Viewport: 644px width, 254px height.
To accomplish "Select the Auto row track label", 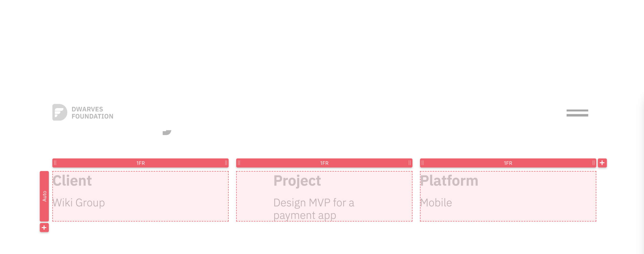I will [x=44, y=196].
